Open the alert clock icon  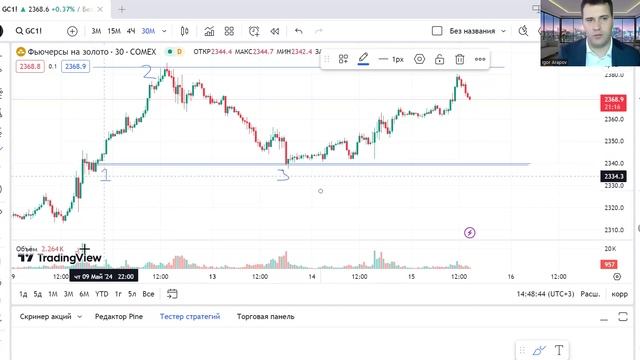pyautogui.click(x=254, y=31)
